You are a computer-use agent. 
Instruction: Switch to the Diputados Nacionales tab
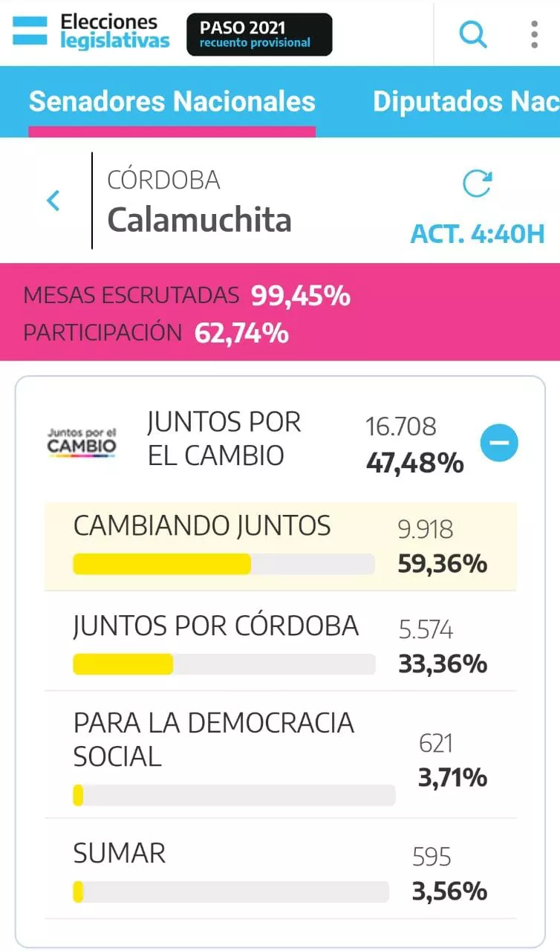coord(465,102)
